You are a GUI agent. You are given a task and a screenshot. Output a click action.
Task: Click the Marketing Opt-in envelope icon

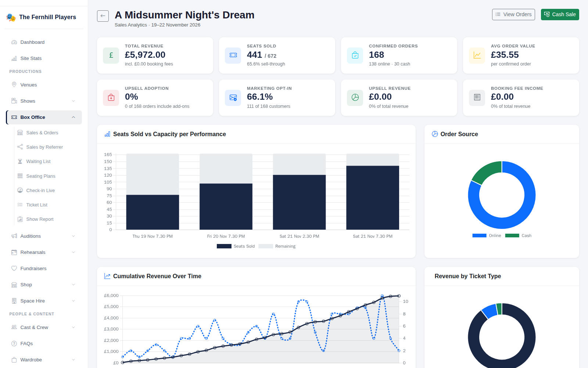tap(233, 98)
